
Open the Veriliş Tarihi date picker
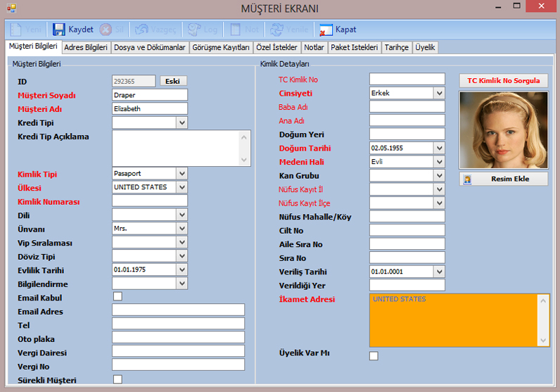pos(439,272)
